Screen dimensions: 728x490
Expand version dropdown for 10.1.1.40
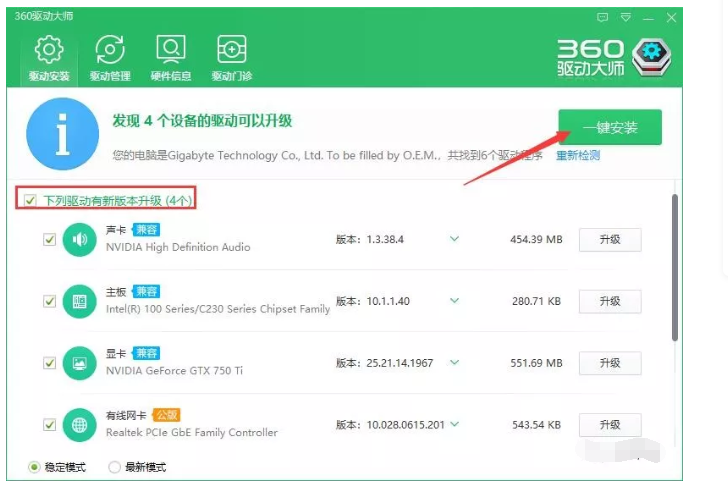pyautogui.click(x=455, y=301)
